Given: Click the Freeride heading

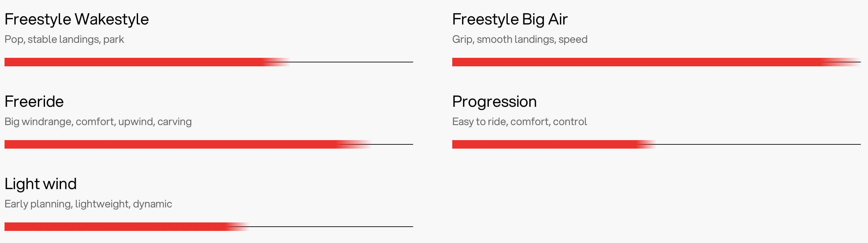Looking at the screenshot, I should click(34, 102).
